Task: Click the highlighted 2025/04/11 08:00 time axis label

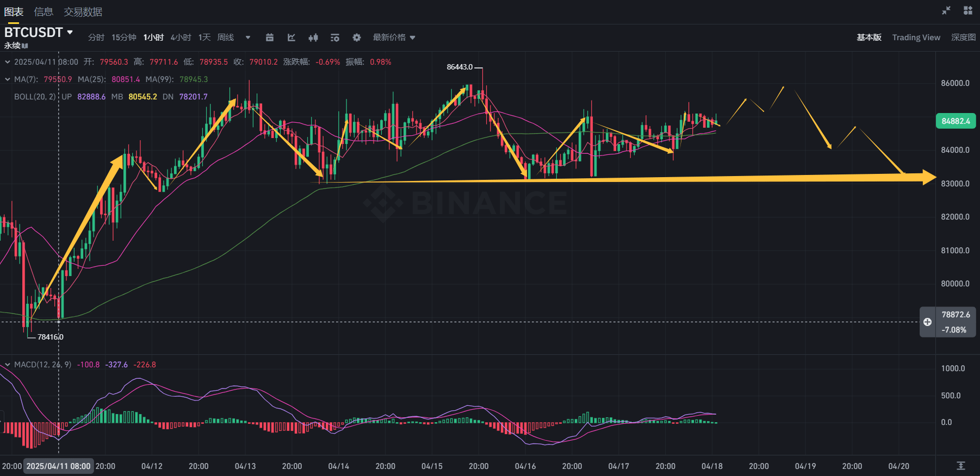Action: [58, 466]
